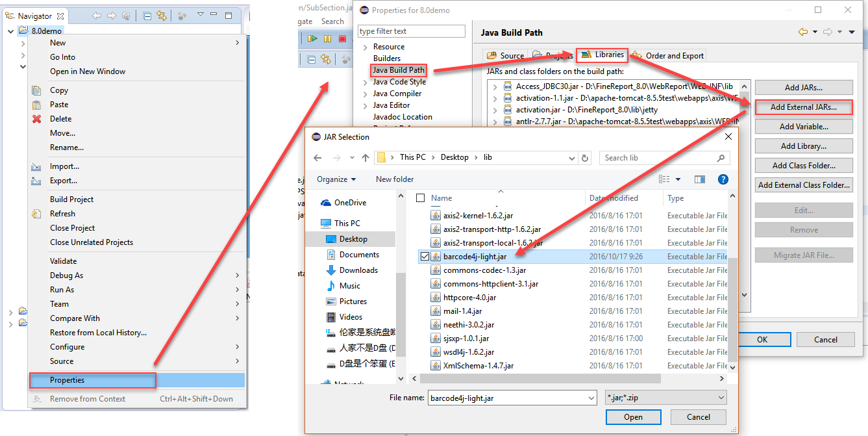Collapse the 8.0demo project tree node

(11, 31)
